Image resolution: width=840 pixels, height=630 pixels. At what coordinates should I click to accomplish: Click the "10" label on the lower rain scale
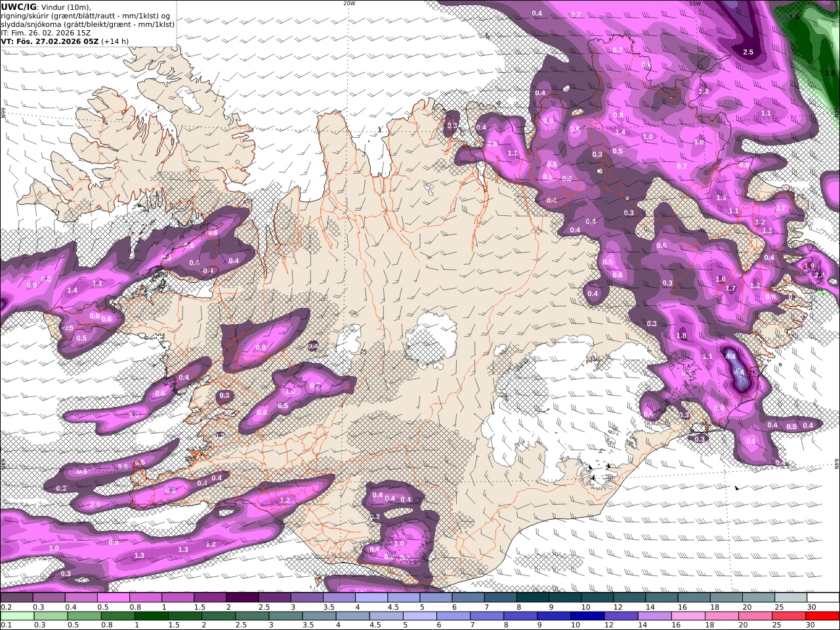(576, 625)
